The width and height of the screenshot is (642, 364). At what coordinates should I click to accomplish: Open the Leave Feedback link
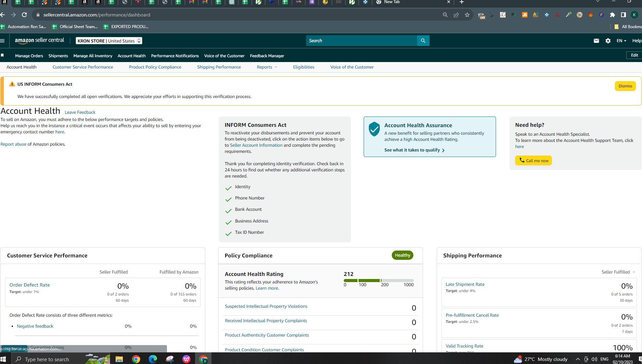pyautogui.click(x=80, y=112)
